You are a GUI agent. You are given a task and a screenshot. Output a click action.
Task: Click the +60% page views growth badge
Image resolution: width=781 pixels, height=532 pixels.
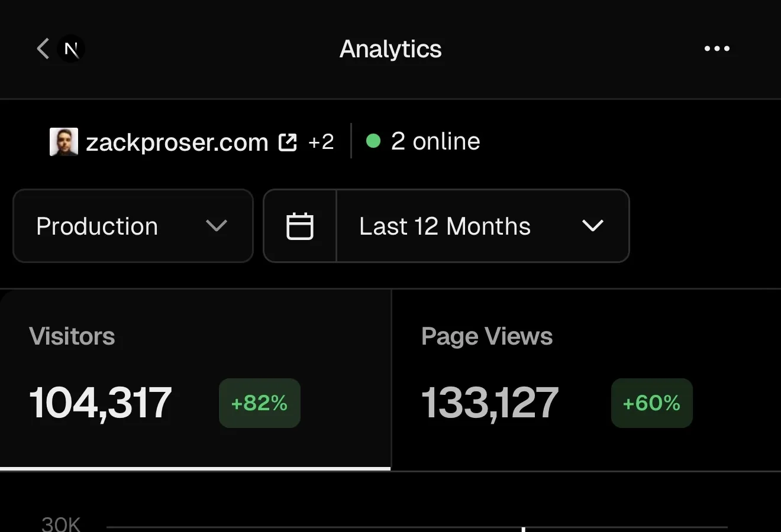(x=651, y=403)
